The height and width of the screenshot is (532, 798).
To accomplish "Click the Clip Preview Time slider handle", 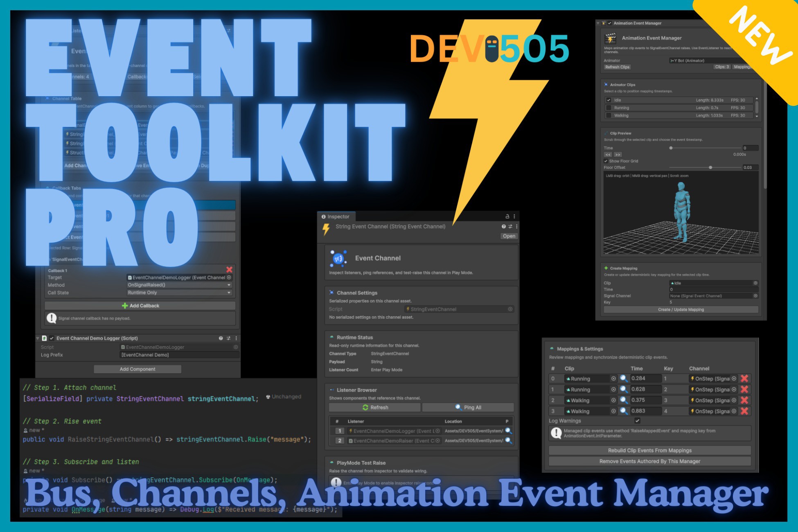I will point(671,148).
